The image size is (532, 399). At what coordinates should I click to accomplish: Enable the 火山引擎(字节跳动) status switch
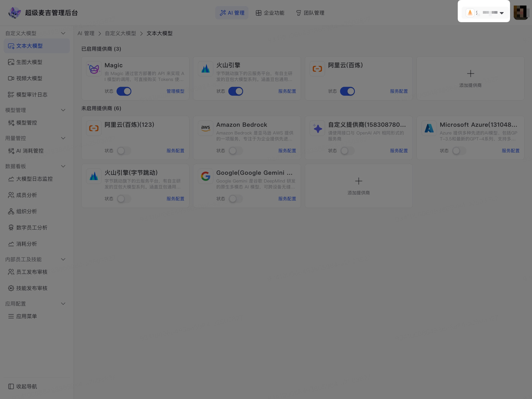[x=124, y=199]
